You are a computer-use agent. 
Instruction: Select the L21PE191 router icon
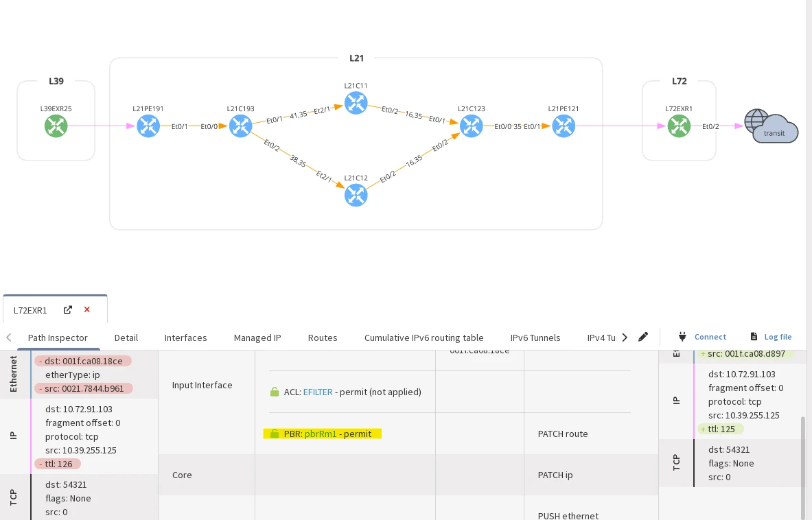point(148,126)
